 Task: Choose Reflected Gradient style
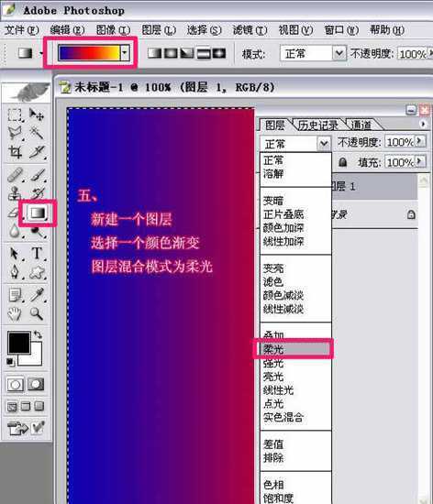coord(203,53)
